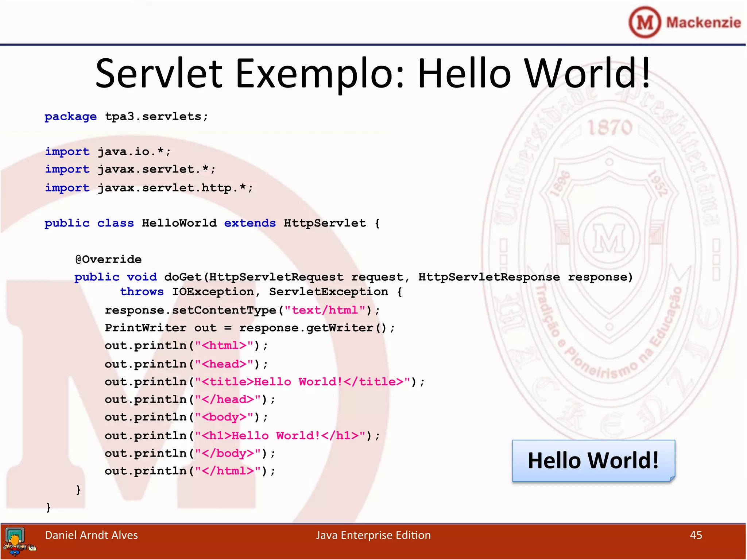Click the out.println("</html>") line

coord(190,471)
